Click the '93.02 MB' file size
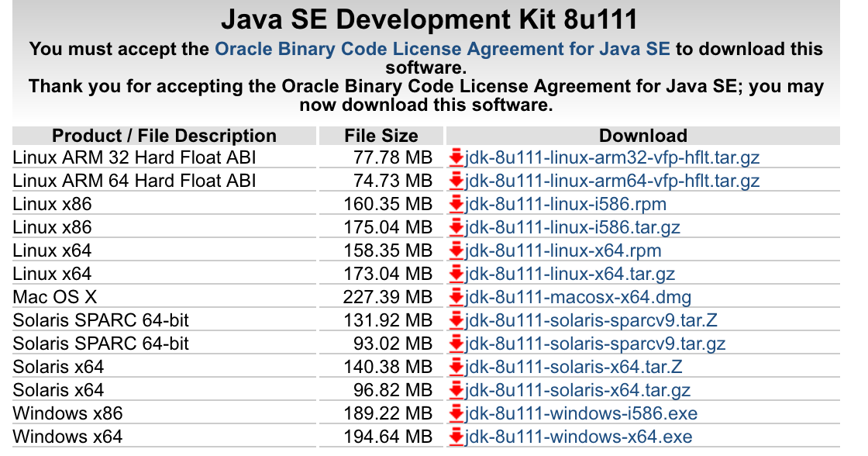 click(393, 344)
